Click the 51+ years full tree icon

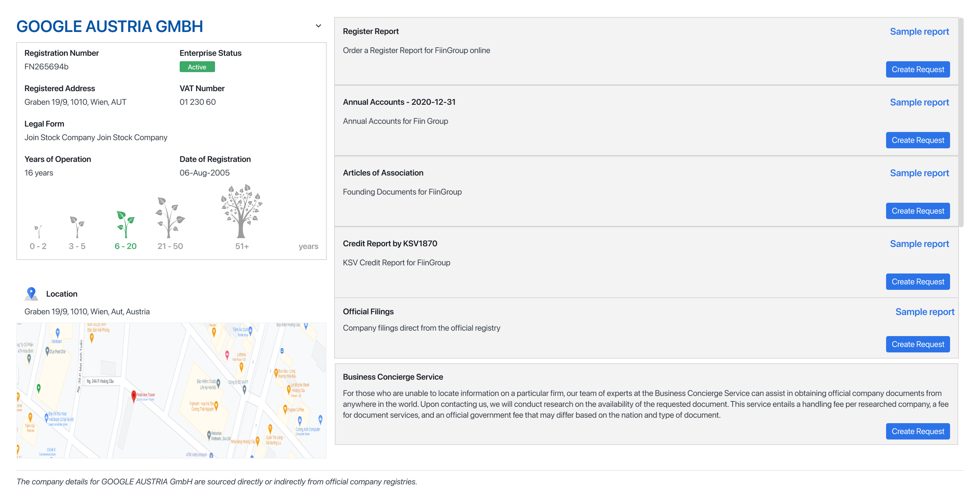(242, 212)
